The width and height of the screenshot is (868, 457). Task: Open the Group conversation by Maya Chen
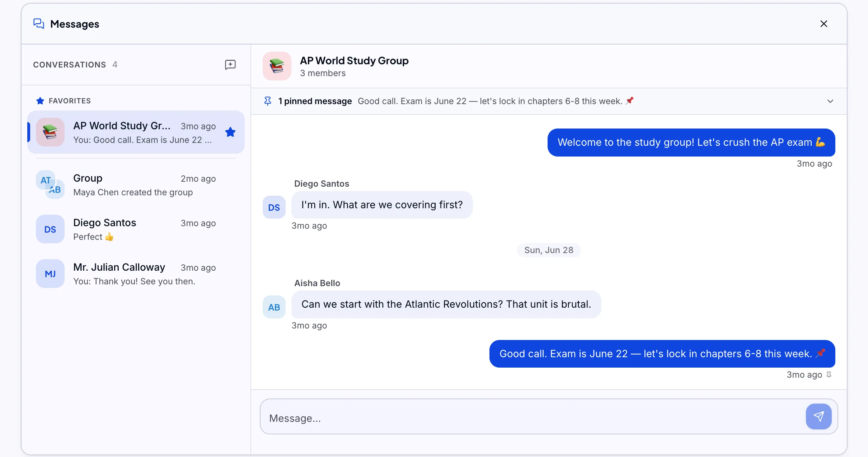coord(136,185)
